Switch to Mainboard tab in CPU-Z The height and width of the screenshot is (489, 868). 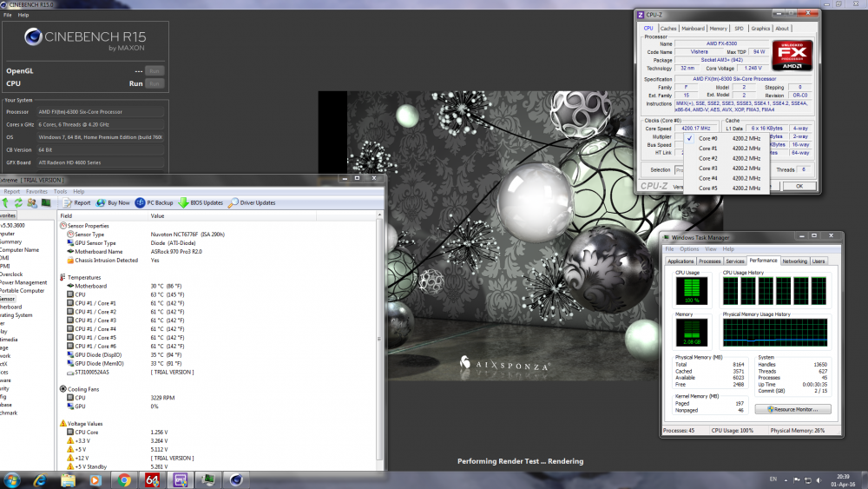pyautogui.click(x=693, y=29)
